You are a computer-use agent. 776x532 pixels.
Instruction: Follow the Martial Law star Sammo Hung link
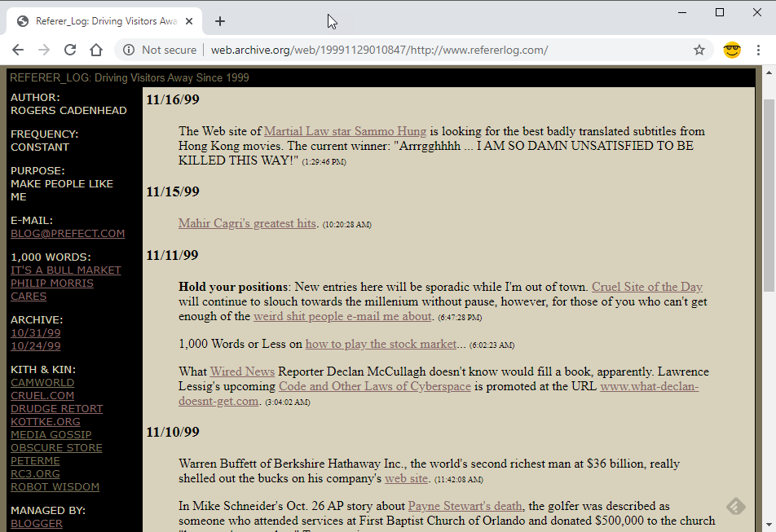[345, 131]
